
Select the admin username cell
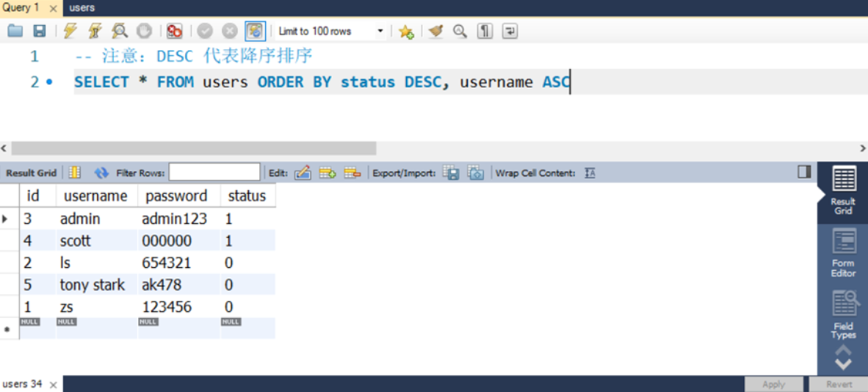[x=97, y=219]
